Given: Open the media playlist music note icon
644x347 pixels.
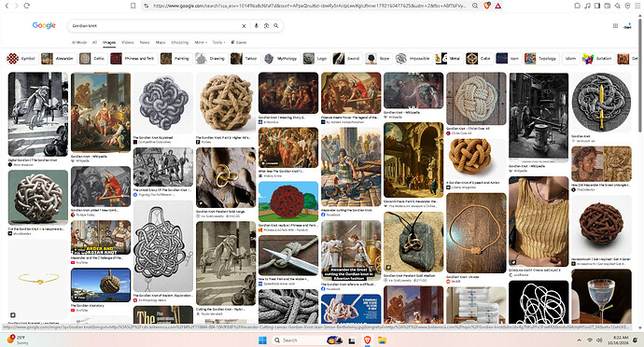Looking at the screenshot, I should [587, 6].
